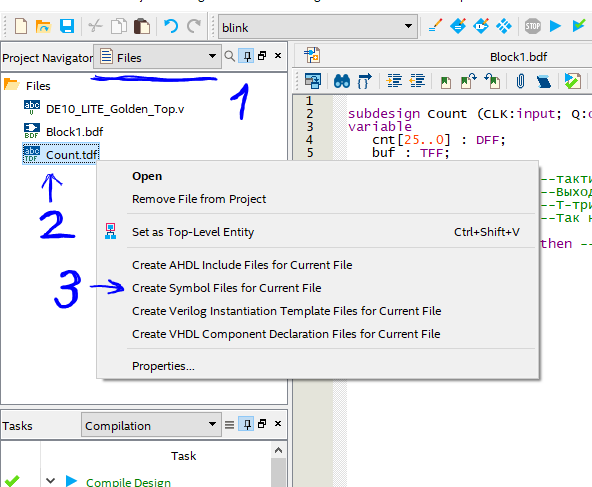Undo the last action with blue arrow

click(171, 26)
